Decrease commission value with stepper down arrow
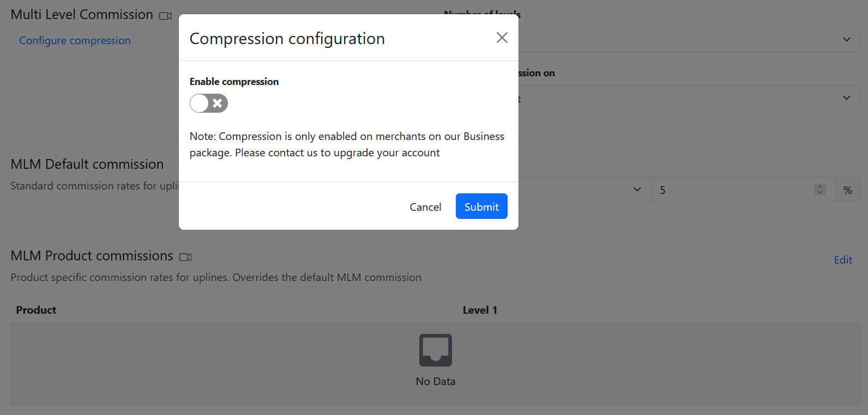This screenshot has width=868, height=415. [820, 193]
